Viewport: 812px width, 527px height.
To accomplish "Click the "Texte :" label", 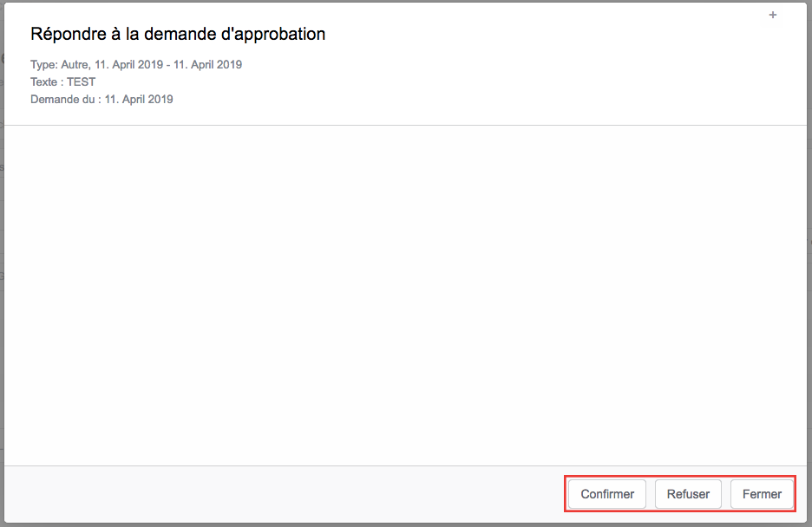I will pos(47,81).
